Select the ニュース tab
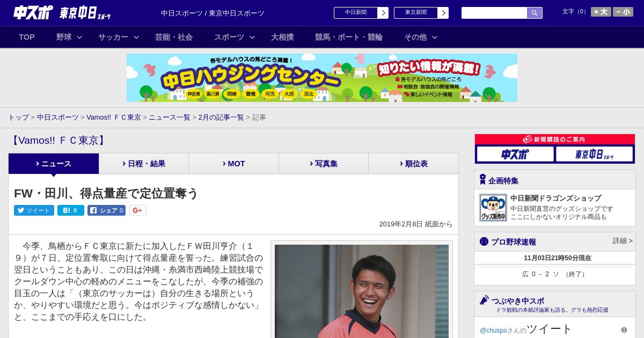This screenshot has height=338, width=644. (54, 164)
